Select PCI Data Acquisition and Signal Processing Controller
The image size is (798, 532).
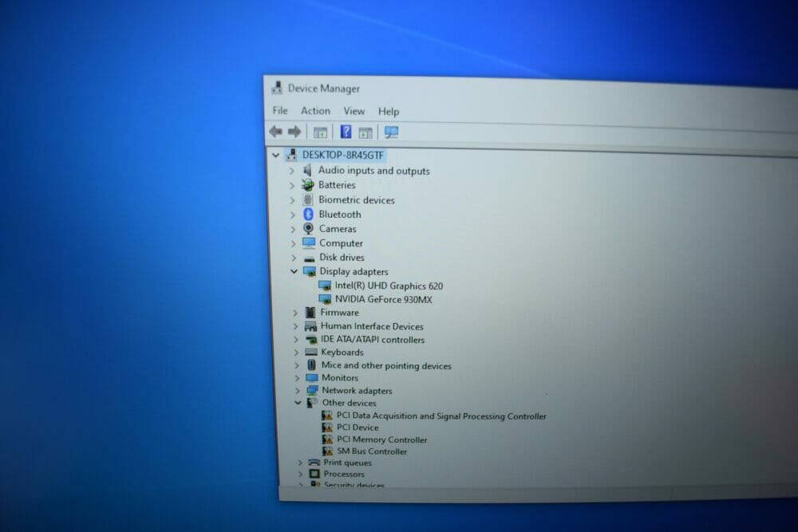click(441, 416)
